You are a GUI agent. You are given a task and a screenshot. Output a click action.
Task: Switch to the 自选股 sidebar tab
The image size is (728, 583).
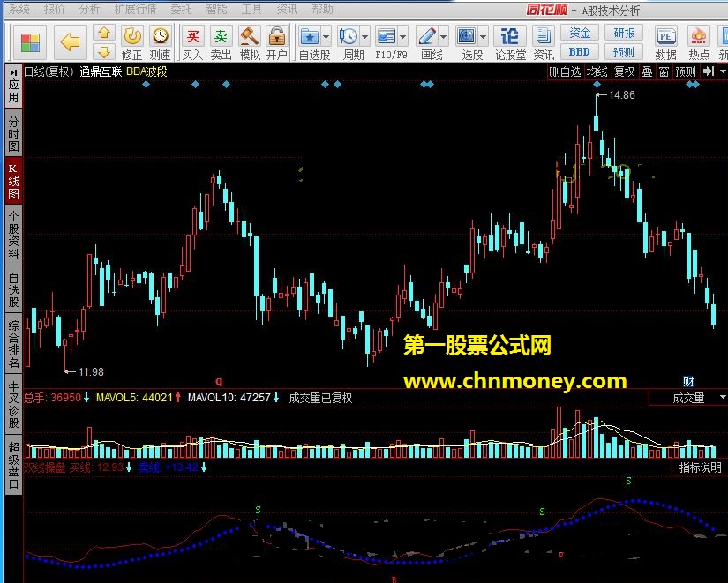click(13, 289)
